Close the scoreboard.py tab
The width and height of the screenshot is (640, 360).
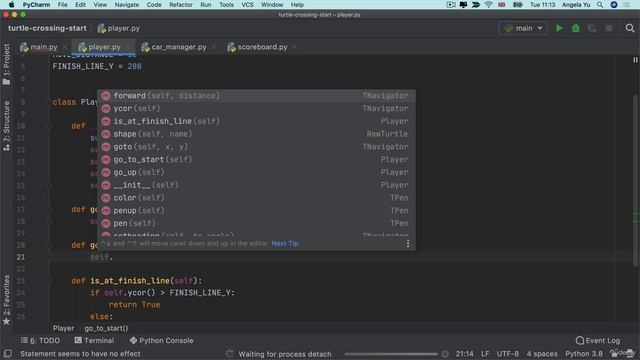294,47
